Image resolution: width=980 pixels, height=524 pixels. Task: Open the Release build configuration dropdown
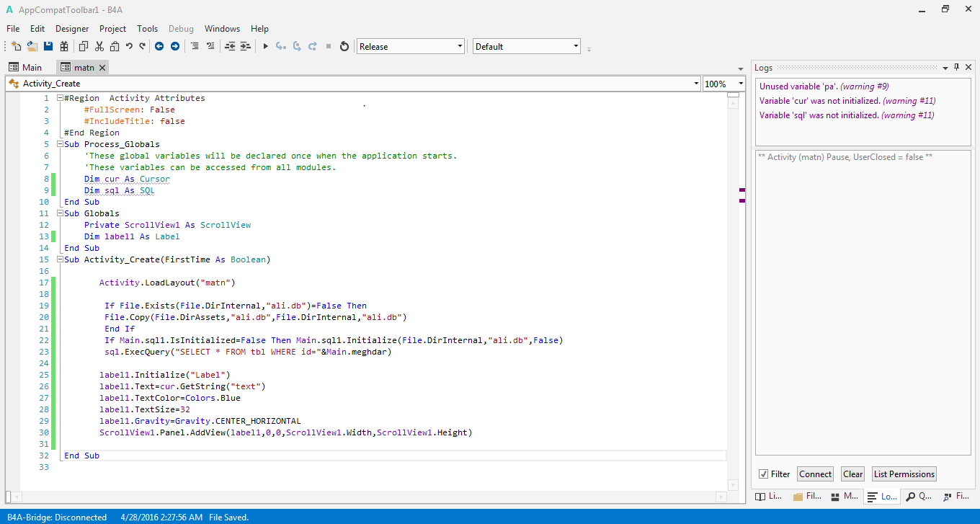460,46
